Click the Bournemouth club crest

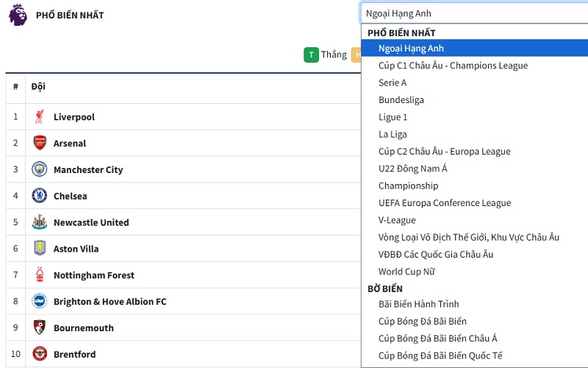point(40,328)
